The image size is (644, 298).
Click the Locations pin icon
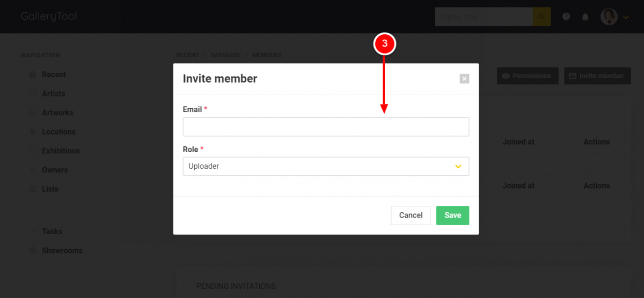[32, 132]
